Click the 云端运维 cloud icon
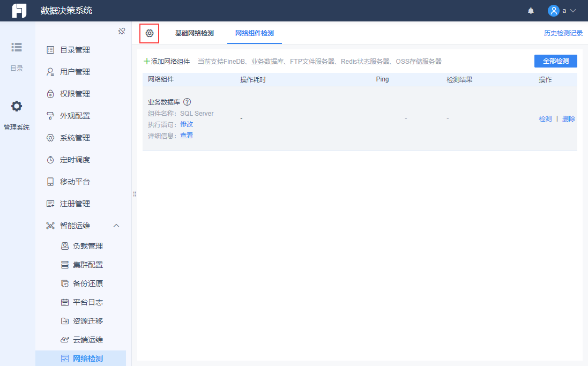Viewport: 588px width, 366px height. 65,340
